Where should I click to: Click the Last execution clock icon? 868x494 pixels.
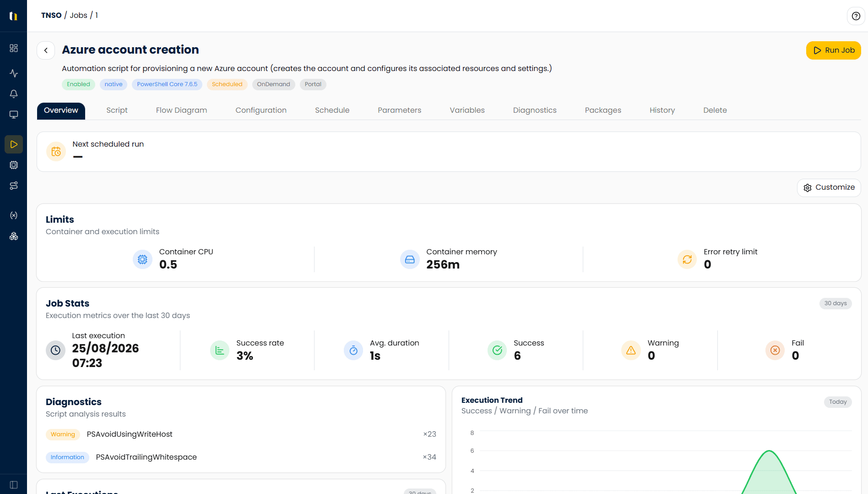tap(55, 350)
